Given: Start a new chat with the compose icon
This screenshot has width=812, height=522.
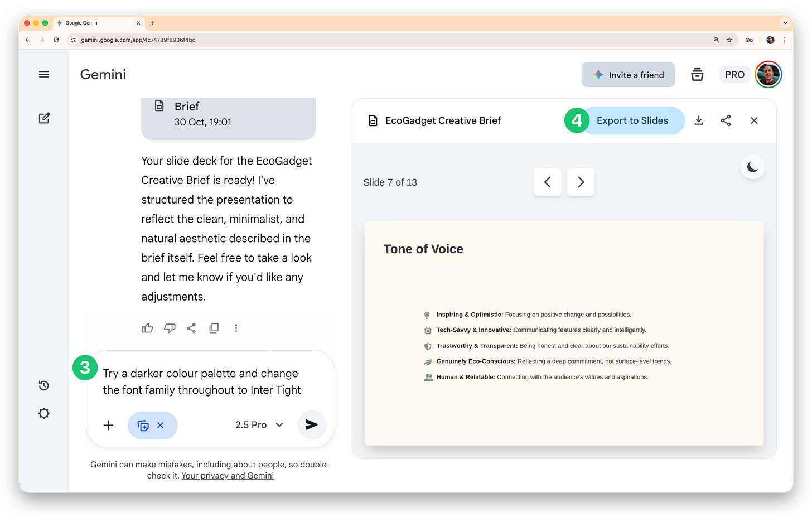Looking at the screenshot, I should click(44, 118).
